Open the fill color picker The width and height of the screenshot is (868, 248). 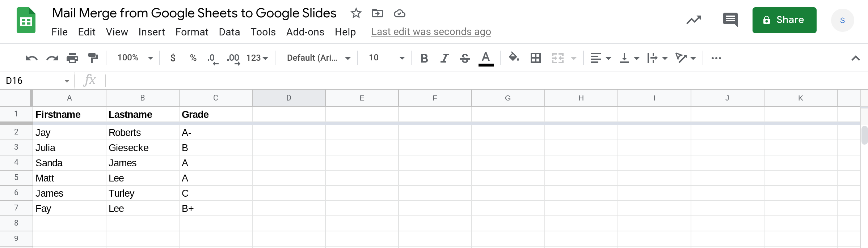tap(514, 57)
